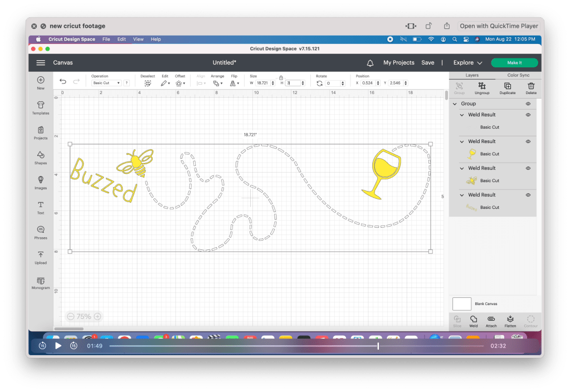The image size is (570, 392).
Task: Click the Blank Canvas color swatch
Action: (462, 303)
